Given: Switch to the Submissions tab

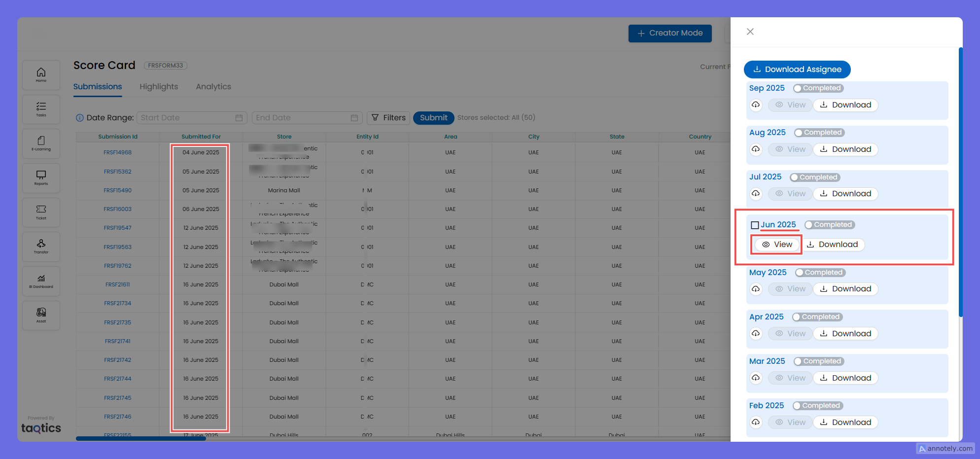Looking at the screenshot, I should [x=98, y=87].
